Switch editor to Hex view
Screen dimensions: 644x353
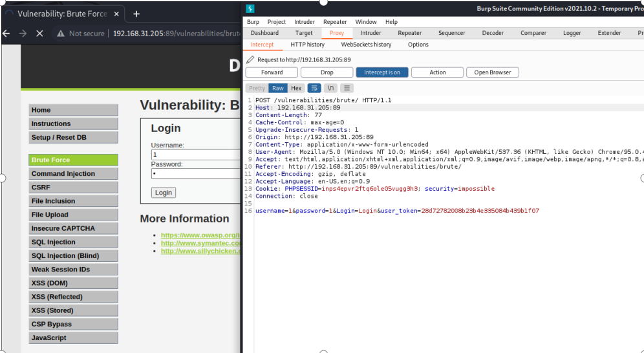(x=296, y=88)
